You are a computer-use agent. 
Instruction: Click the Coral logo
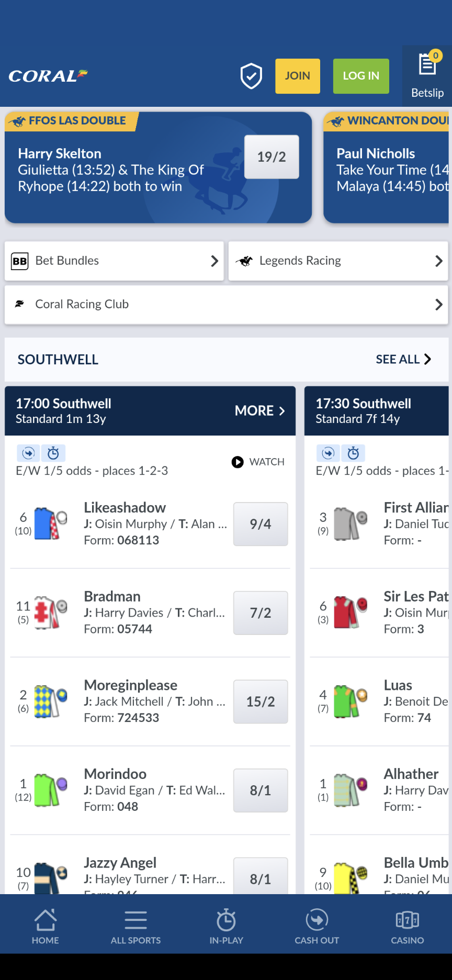48,75
